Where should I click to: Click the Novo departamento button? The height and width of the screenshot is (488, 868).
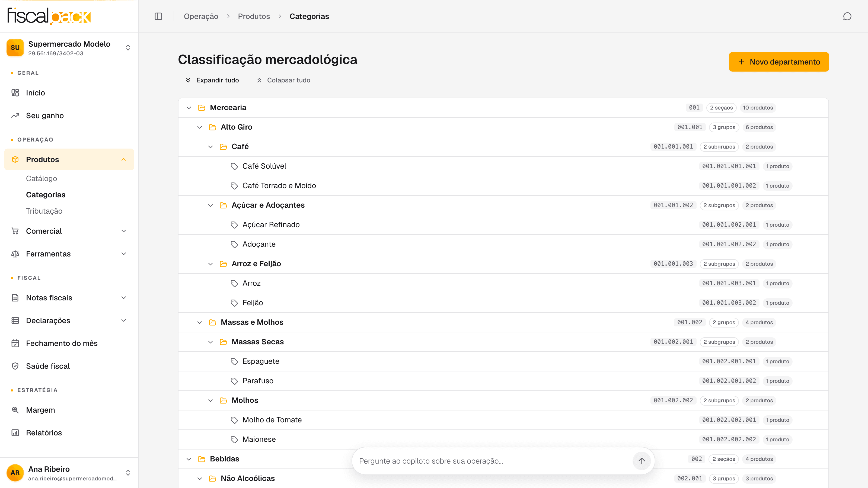coord(779,62)
